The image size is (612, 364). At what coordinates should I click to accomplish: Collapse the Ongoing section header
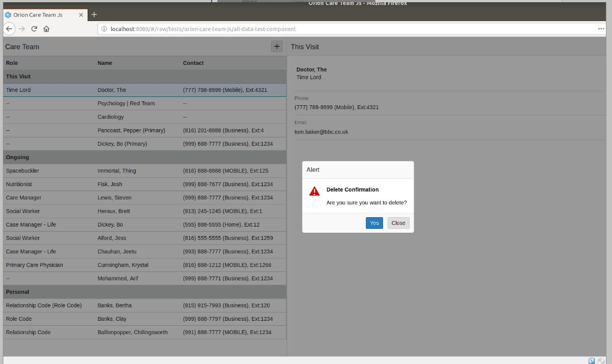[144, 157]
